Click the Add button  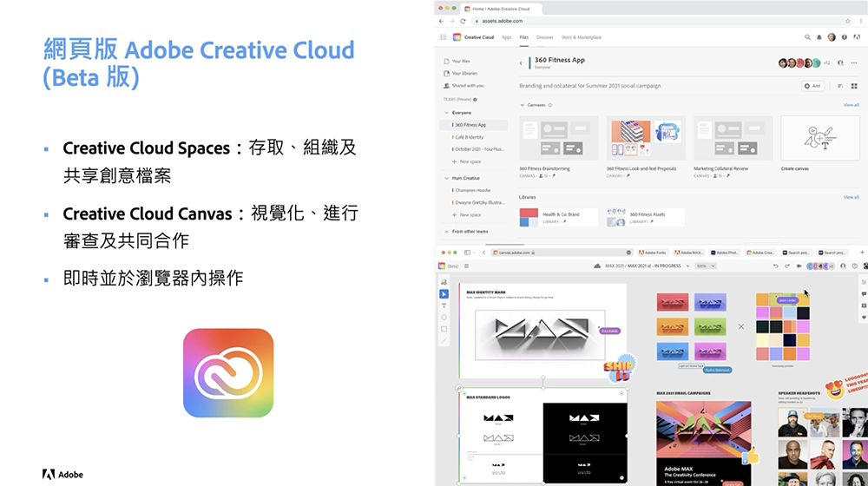click(812, 86)
